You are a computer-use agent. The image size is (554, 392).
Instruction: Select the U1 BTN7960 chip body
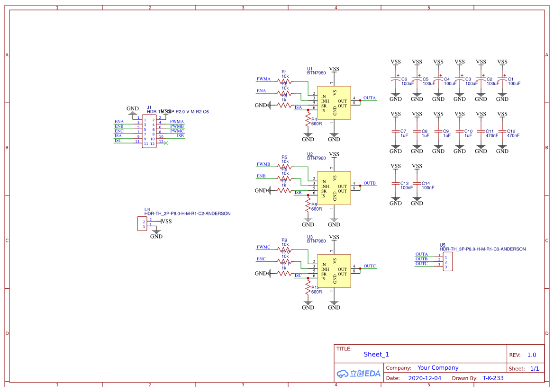(x=334, y=103)
